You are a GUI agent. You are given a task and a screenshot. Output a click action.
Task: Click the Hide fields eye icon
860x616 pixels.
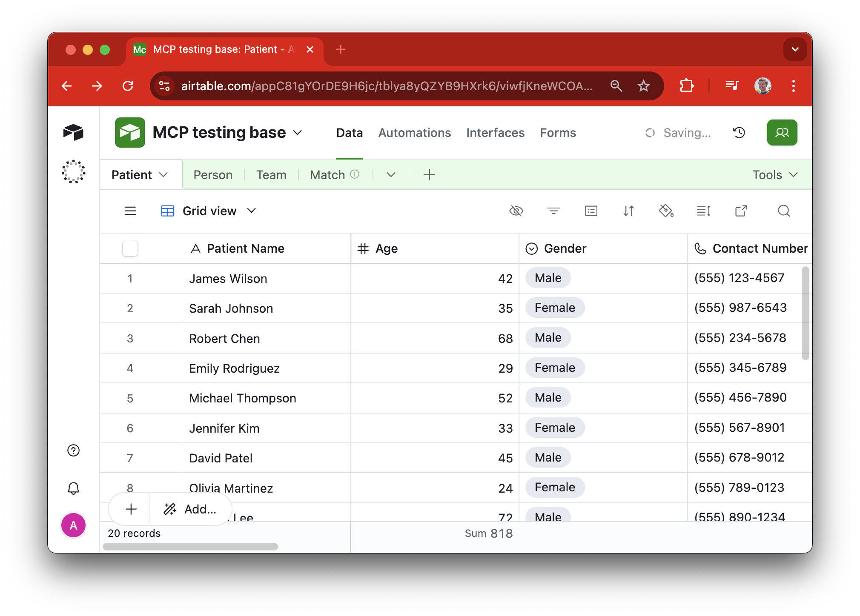[516, 211]
